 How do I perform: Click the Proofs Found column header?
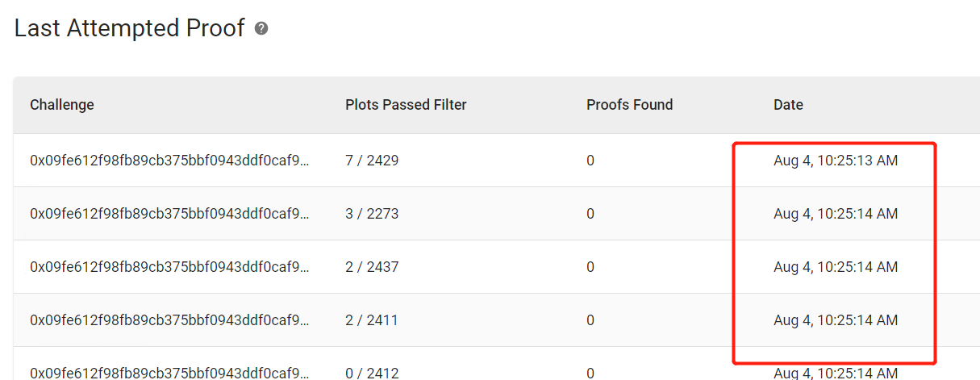pos(629,105)
